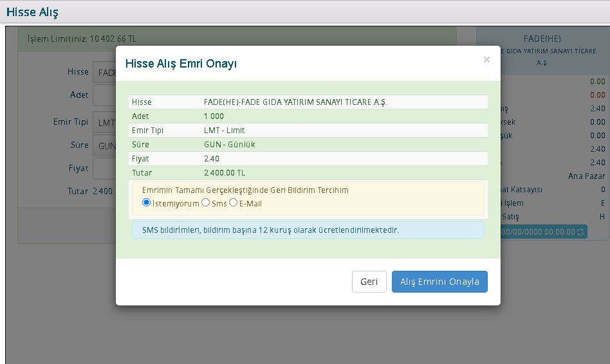Click the SMS bildirimleri fee notice
Screen dimensions: 610x364
pyautogui.click(x=308, y=230)
